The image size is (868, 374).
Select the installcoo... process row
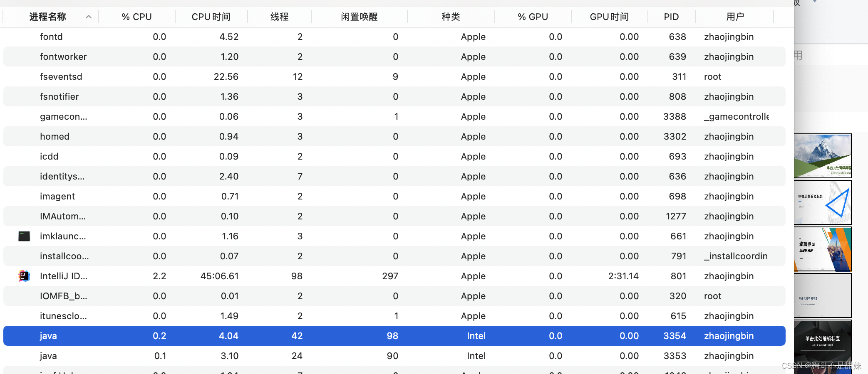(394, 256)
